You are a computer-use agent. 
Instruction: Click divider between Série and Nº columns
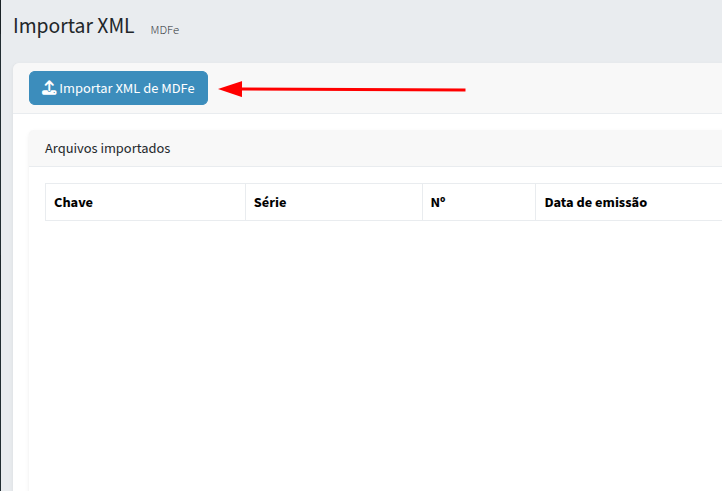coord(422,202)
